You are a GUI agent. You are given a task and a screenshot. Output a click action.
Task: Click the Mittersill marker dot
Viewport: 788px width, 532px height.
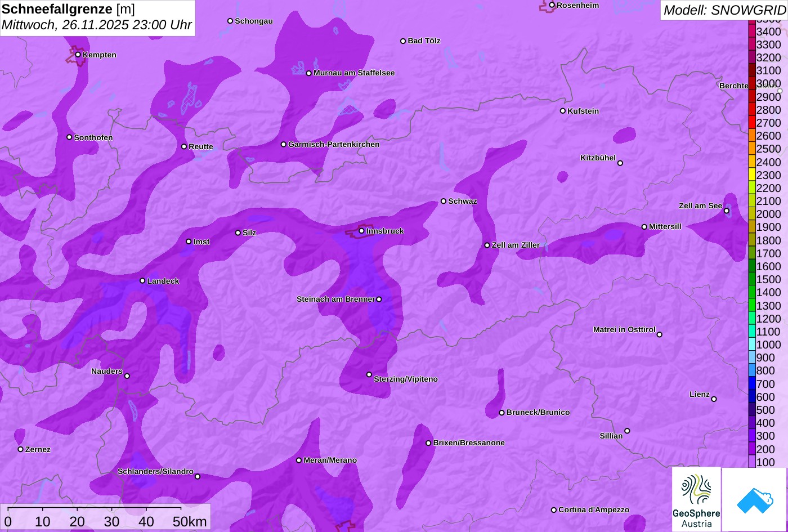(644, 227)
